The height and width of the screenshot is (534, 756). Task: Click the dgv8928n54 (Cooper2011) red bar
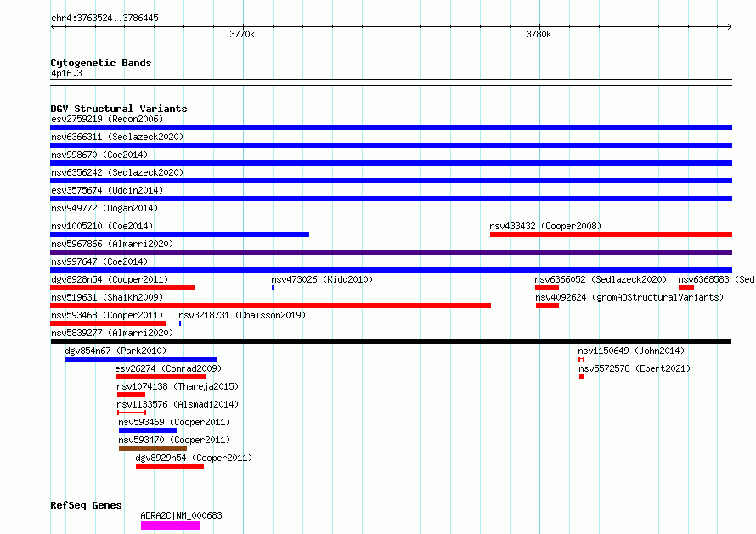[122, 288]
